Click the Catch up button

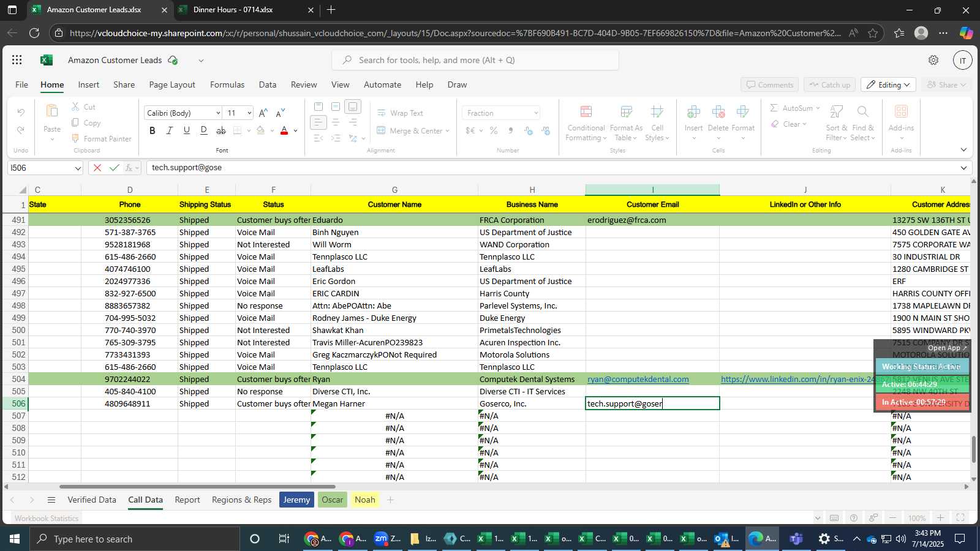point(829,85)
